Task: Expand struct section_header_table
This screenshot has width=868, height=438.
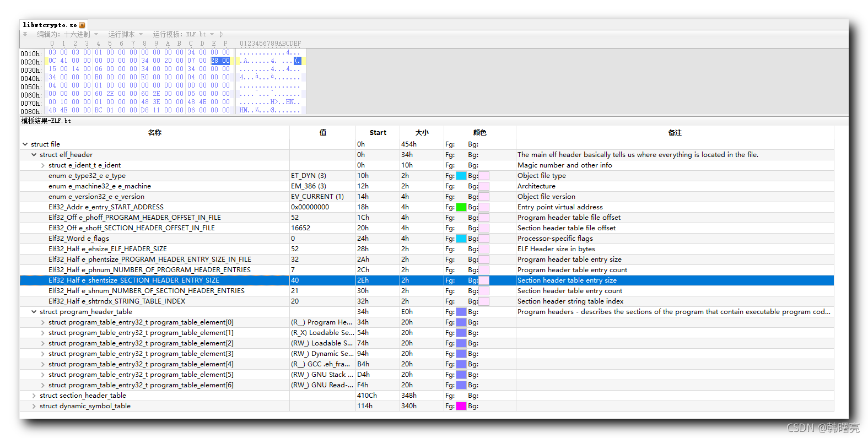Action: pyautogui.click(x=34, y=396)
